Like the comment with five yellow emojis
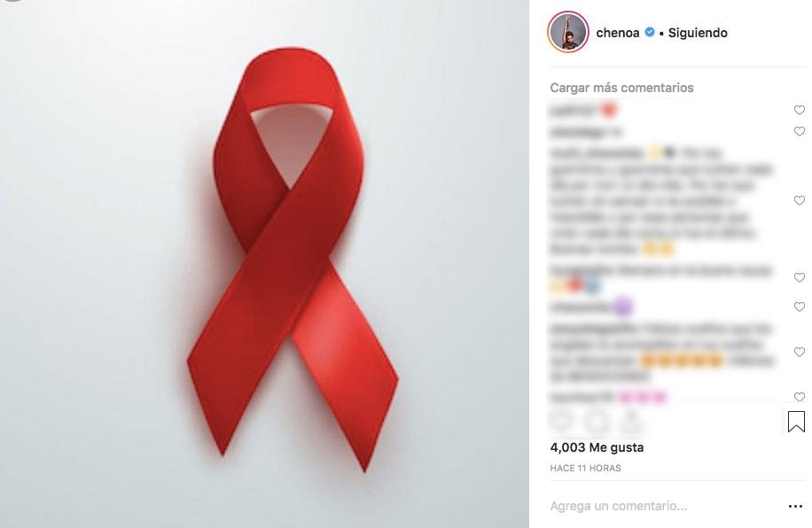This screenshot has width=812, height=528. 799,352
